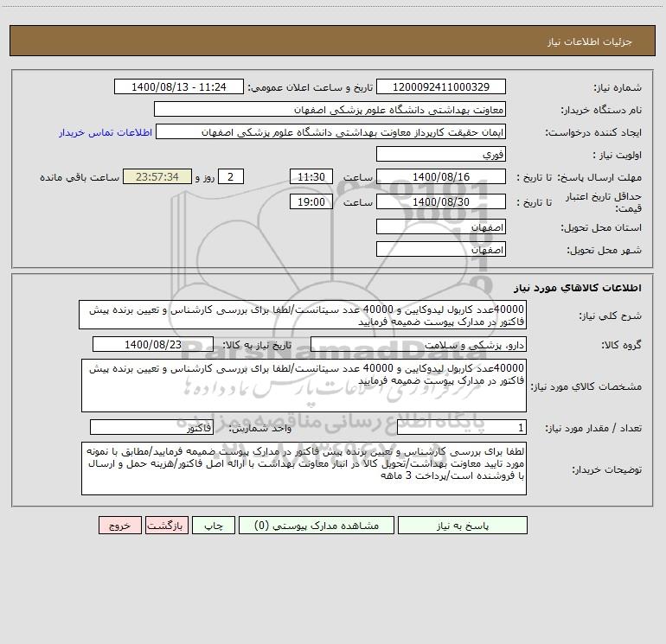Click the response deadline date 1400/08/16
The image size is (666, 644).
(x=441, y=176)
